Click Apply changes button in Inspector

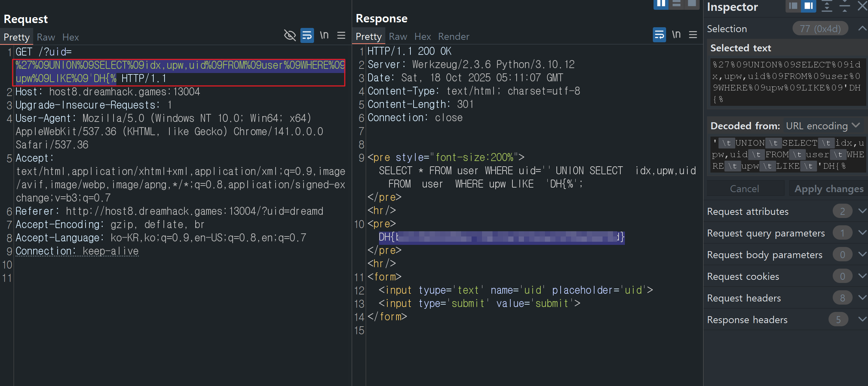click(829, 189)
